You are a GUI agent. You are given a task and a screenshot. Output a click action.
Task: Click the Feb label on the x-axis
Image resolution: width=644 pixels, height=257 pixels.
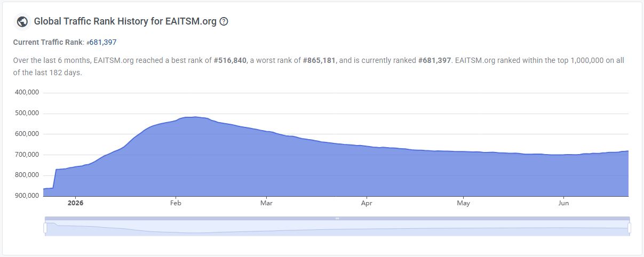176,203
